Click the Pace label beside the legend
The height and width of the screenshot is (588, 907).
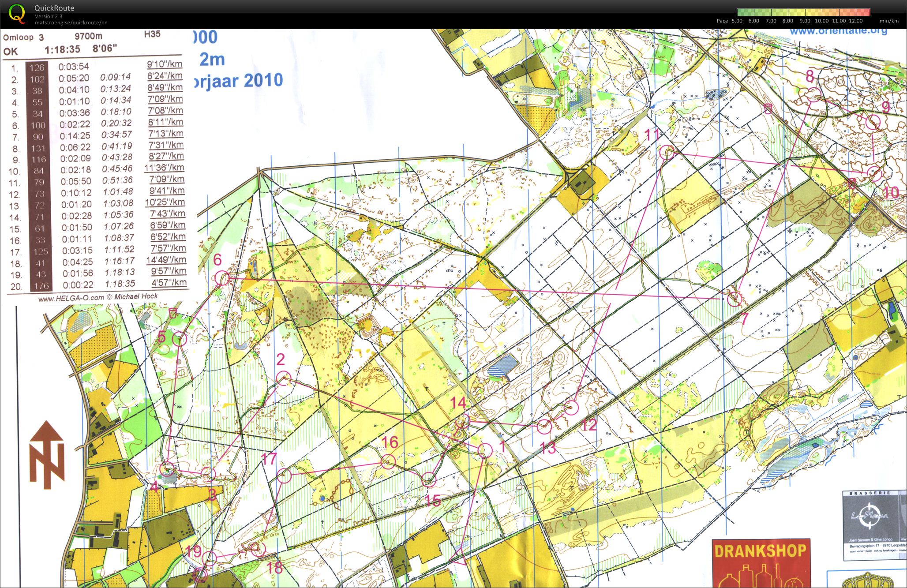[722, 21]
